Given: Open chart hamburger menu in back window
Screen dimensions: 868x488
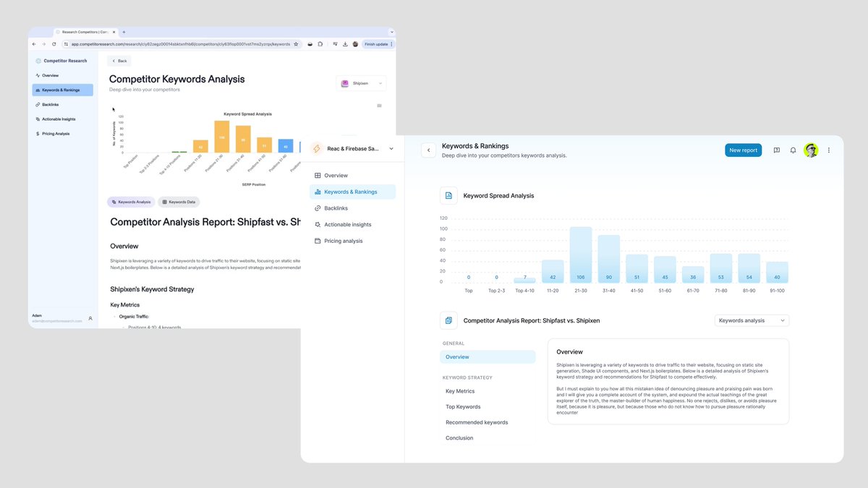Looking at the screenshot, I should pos(379,106).
